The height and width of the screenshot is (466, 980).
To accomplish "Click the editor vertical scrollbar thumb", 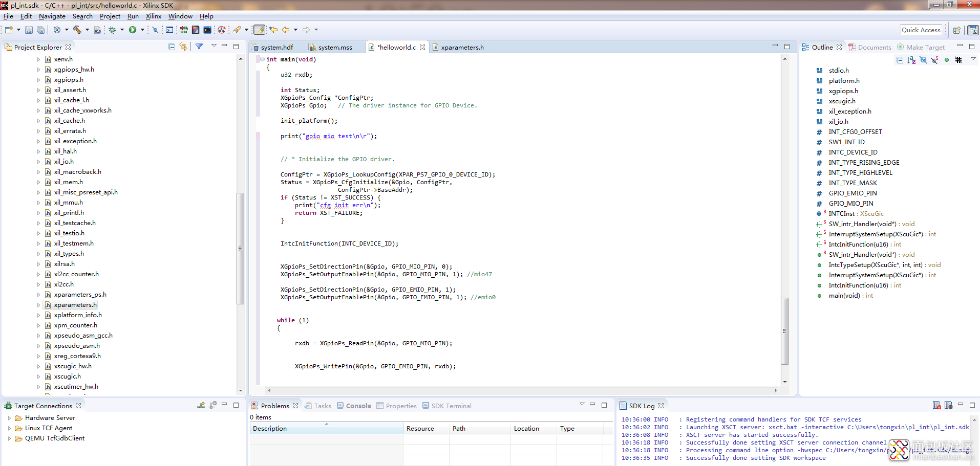I will point(784,331).
